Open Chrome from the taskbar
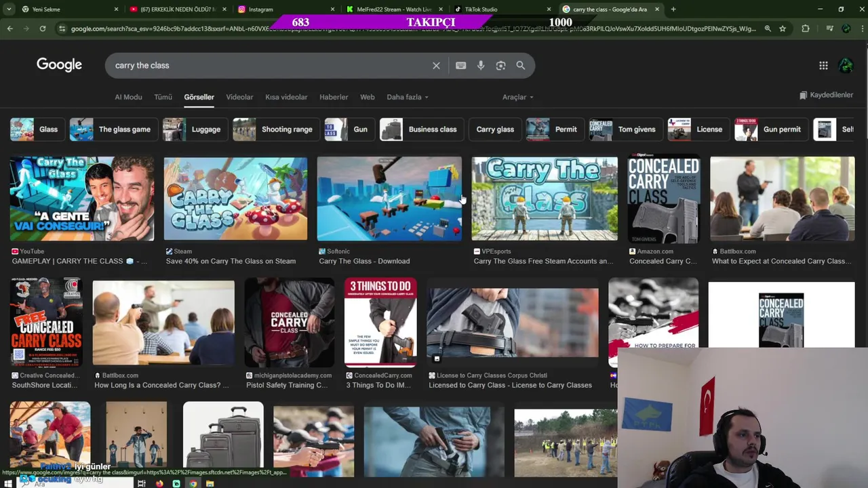Viewport: 868px width, 488px height. 193,483
